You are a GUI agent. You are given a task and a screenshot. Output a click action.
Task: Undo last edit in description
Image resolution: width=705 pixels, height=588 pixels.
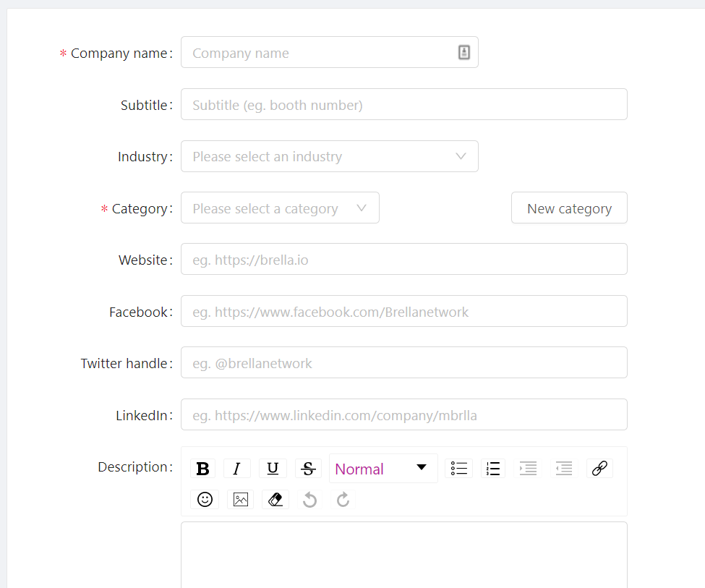click(309, 499)
